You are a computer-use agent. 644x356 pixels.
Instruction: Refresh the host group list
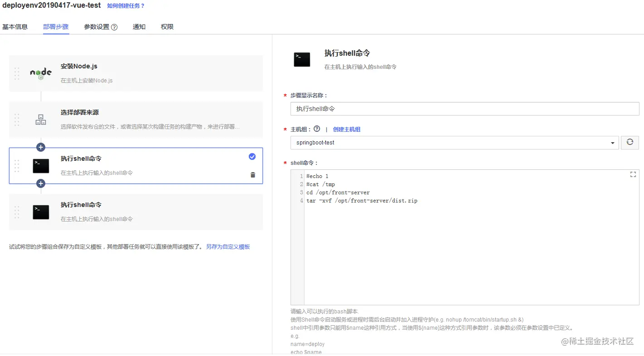point(630,142)
